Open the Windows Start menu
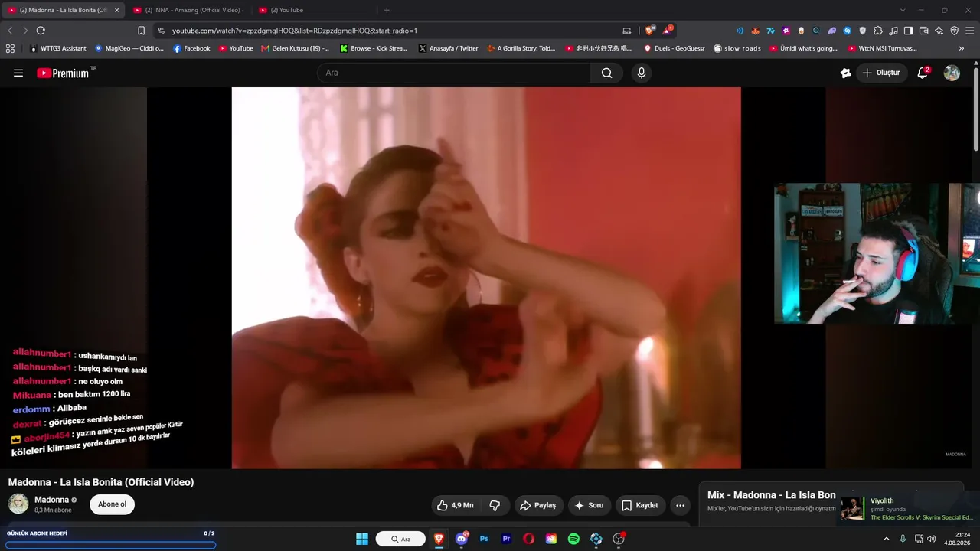980x551 pixels. point(362,539)
